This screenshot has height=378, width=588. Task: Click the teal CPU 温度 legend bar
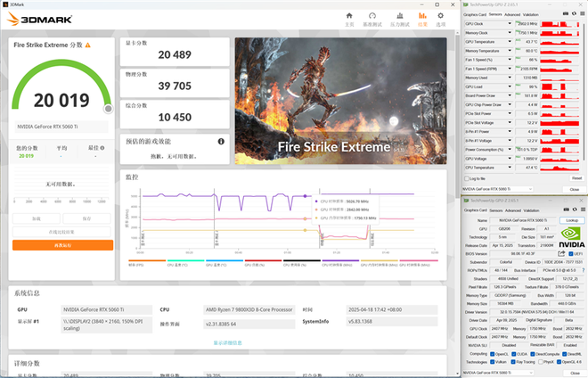185,260
